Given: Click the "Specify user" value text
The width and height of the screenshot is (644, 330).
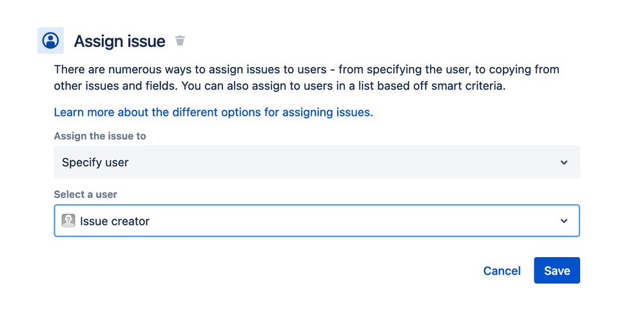Looking at the screenshot, I should (95, 162).
